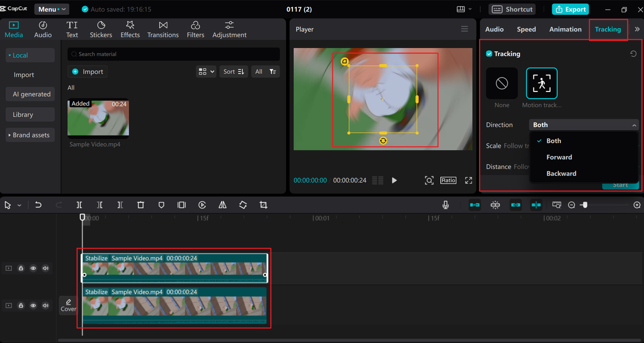Click the Rotate clip icon
The image size is (644, 343).
(x=243, y=205)
